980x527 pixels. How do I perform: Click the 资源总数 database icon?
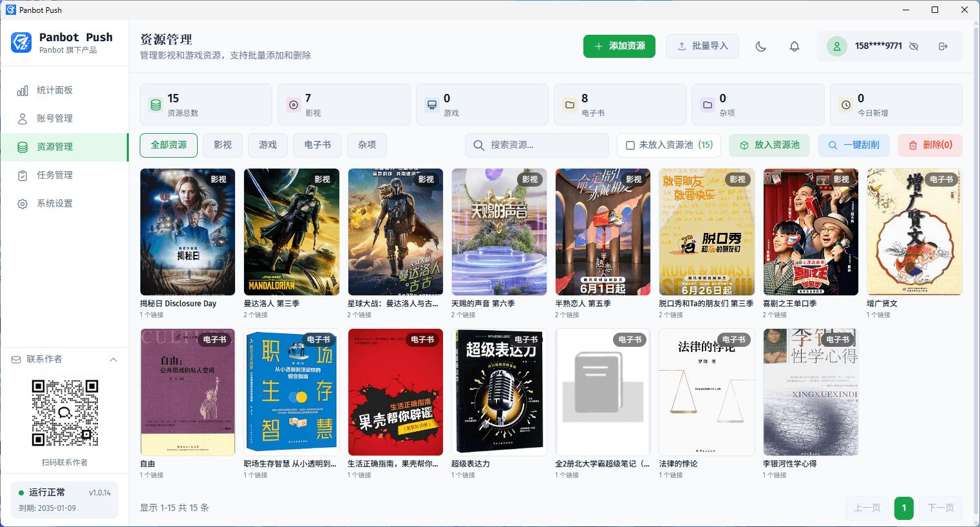pos(156,105)
